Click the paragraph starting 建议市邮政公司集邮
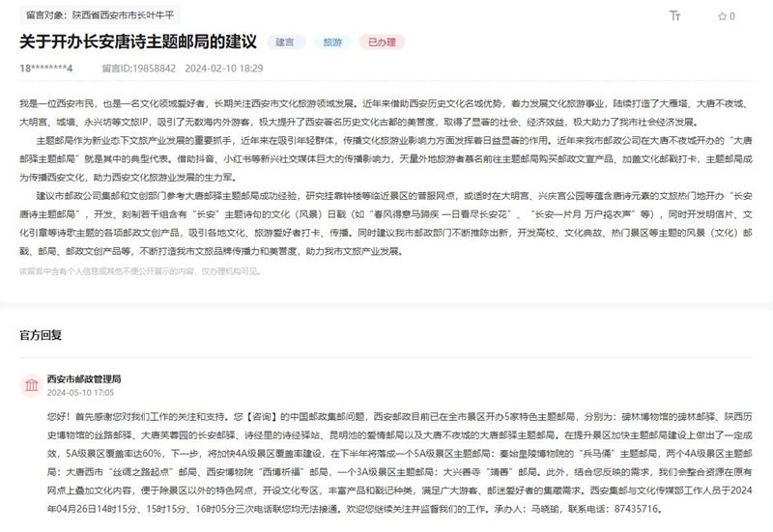 tap(386, 223)
